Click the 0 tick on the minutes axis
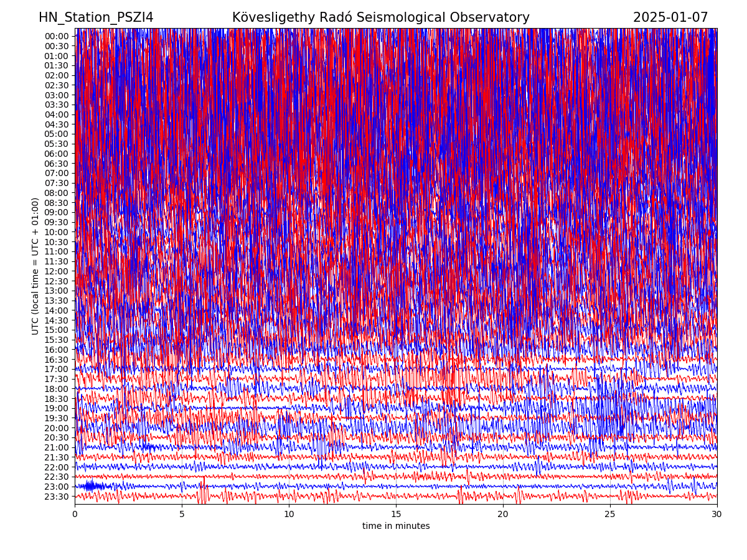The image size is (747, 560). coord(75,514)
